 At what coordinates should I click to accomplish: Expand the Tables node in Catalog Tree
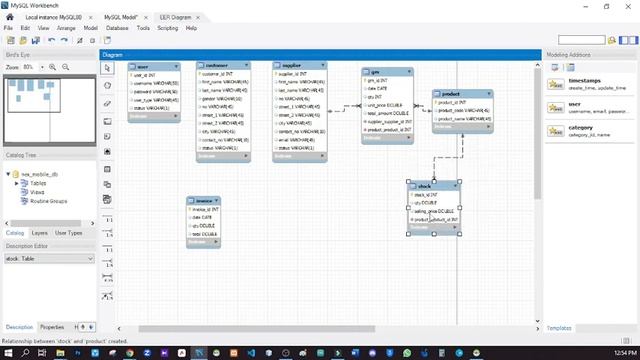pos(17,183)
